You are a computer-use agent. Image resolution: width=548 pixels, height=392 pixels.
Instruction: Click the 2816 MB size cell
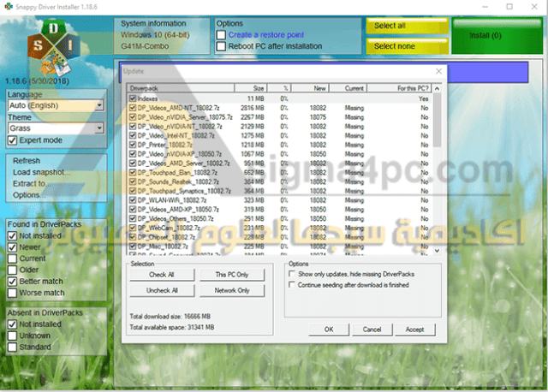pyautogui.click(x=253, y=108)
